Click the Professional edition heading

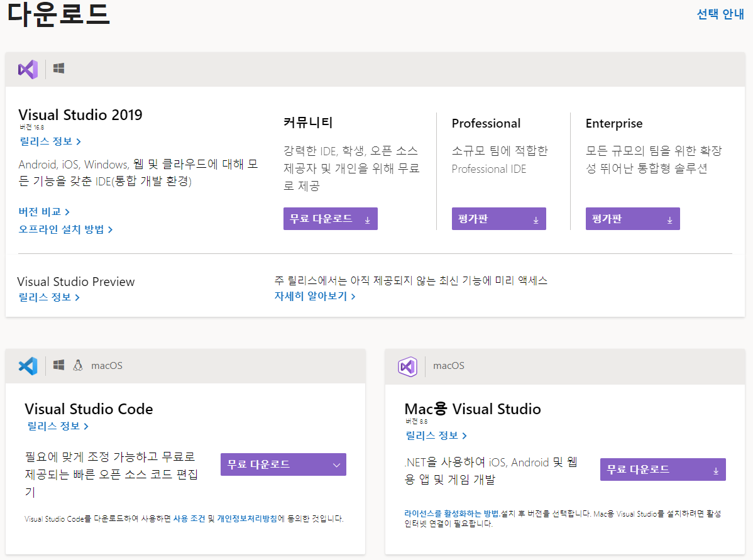(x=486, y=123)
